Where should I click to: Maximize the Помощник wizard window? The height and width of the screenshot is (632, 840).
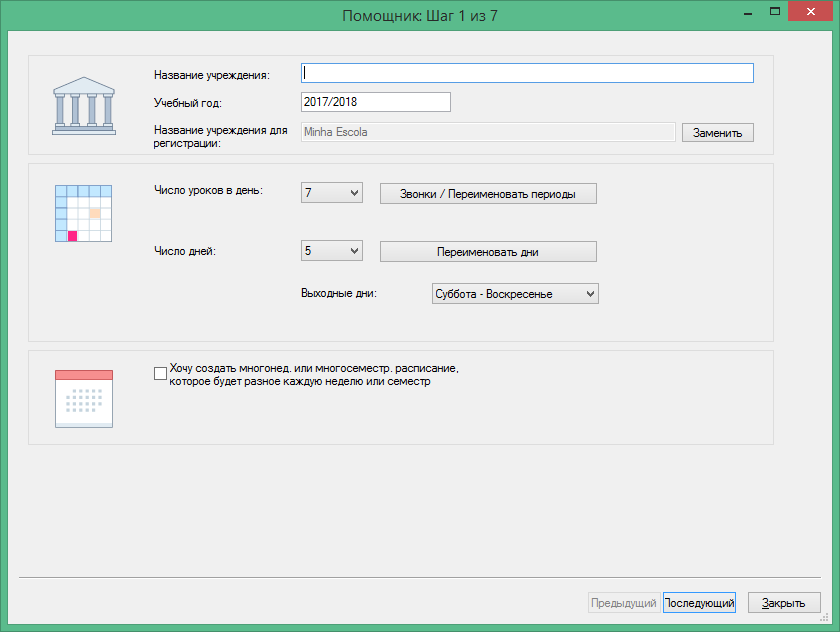(775, 11)
